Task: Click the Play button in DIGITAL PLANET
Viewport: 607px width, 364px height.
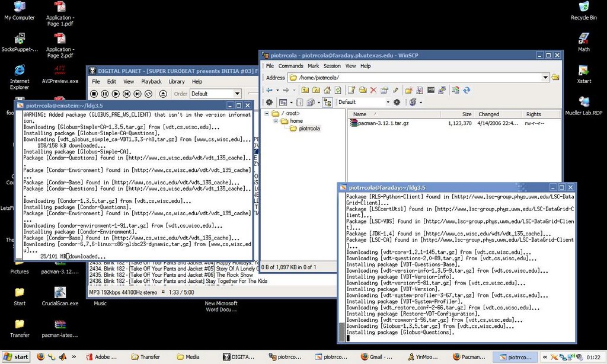Action: (116, 94)
